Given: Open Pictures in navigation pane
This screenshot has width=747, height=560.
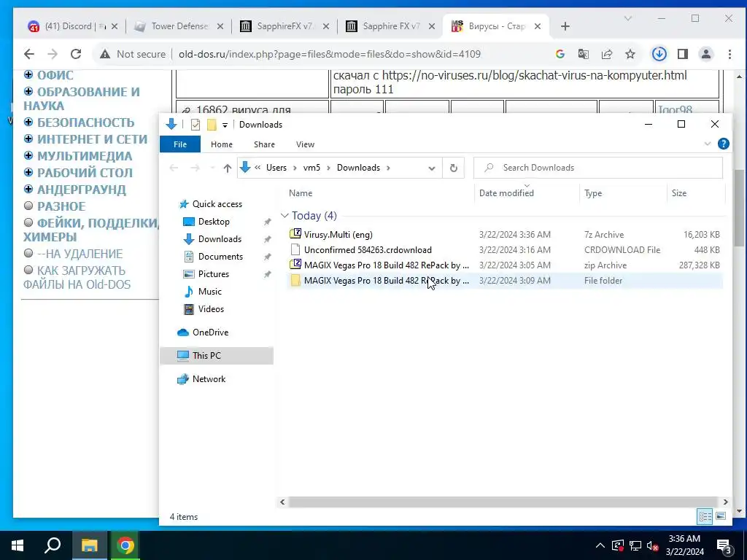Looking at the screenshot, I should [214, 274].
